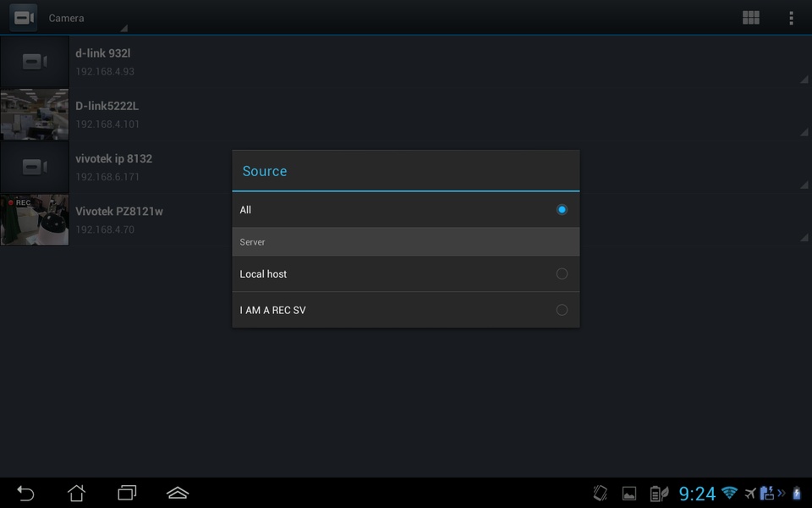Select the Local host radio button
This screenshot has width=812, height=508.
tap(562, 273)
